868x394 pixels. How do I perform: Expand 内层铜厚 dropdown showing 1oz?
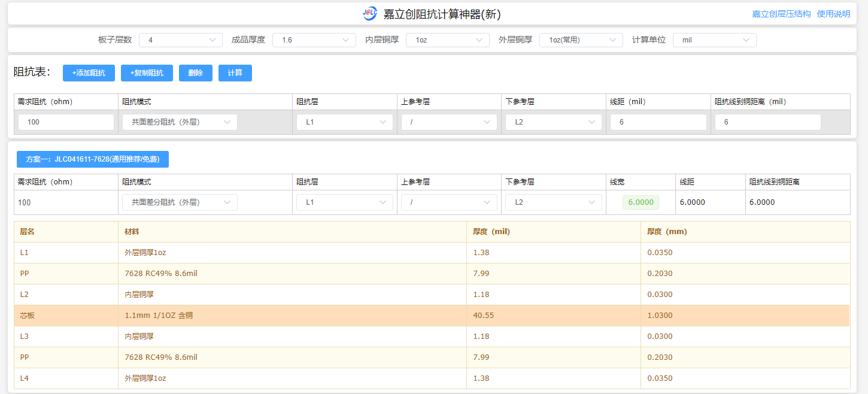448,40
